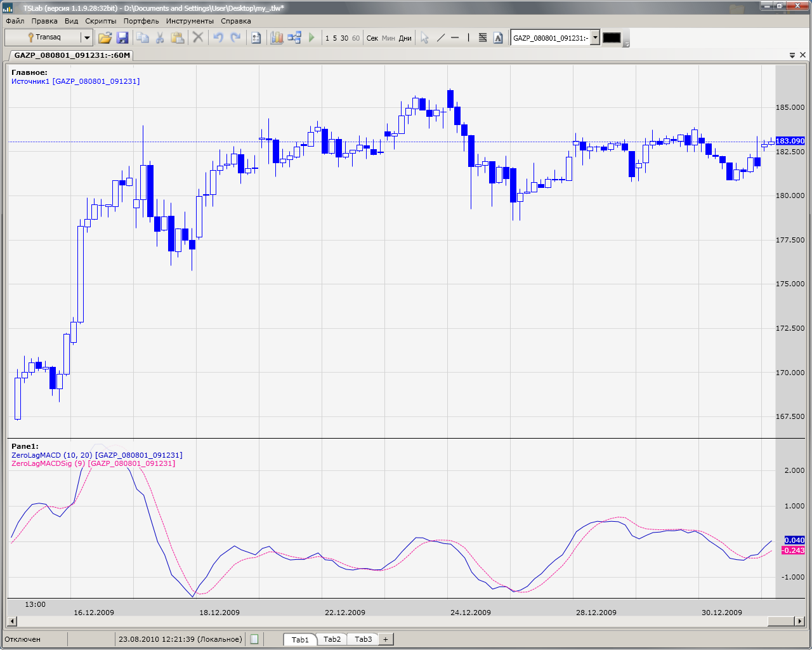Screen dimensions: 812x650
Task: Select the diagonal line drawing tool
Action: (x=441, y=38)
